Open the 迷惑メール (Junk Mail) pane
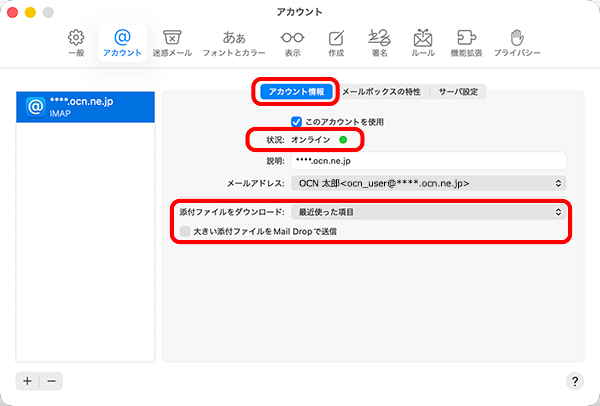 pos(171,42)
